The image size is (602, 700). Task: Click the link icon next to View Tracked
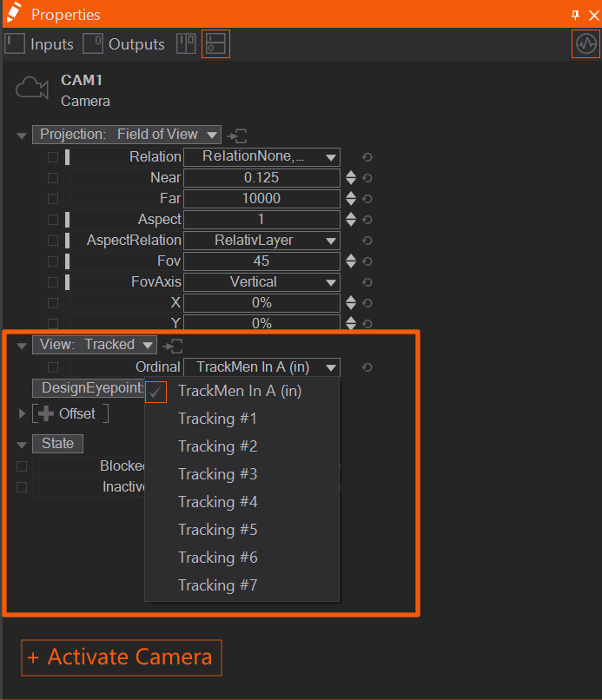[x=172, y=346]
